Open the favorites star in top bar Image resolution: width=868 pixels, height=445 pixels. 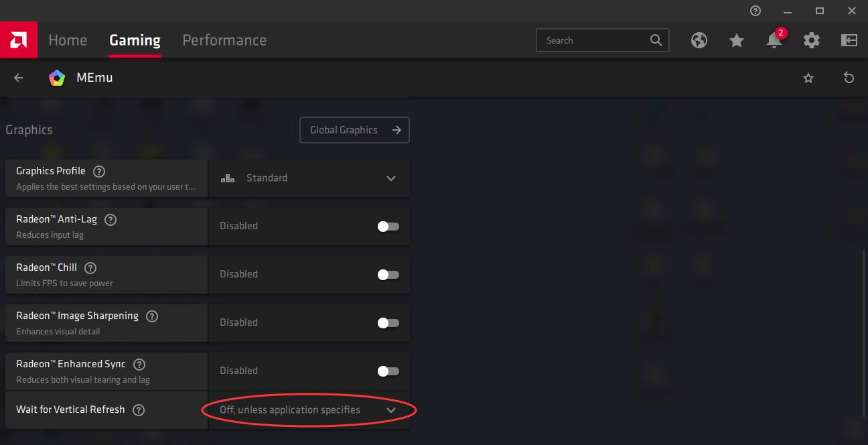tap(737, 40)
